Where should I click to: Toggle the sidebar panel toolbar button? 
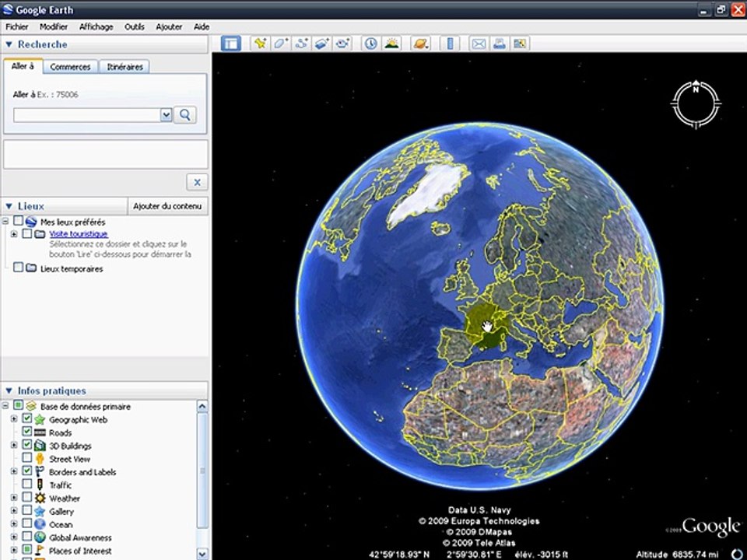pos(231,44)
